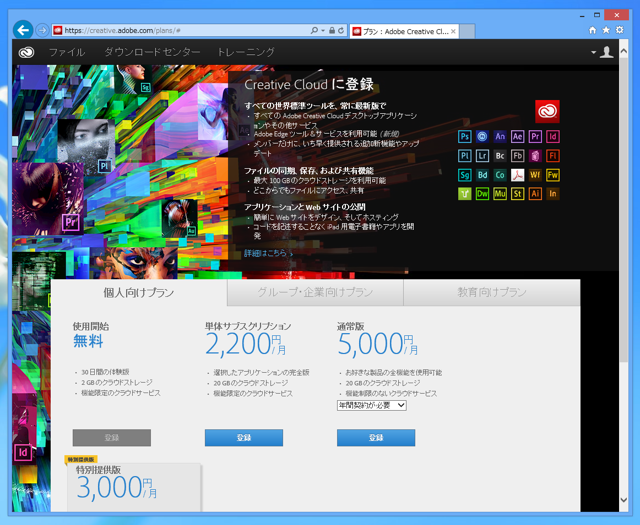
Task: Click the Bridge (Bd) icon
Action: click(482, 175)
